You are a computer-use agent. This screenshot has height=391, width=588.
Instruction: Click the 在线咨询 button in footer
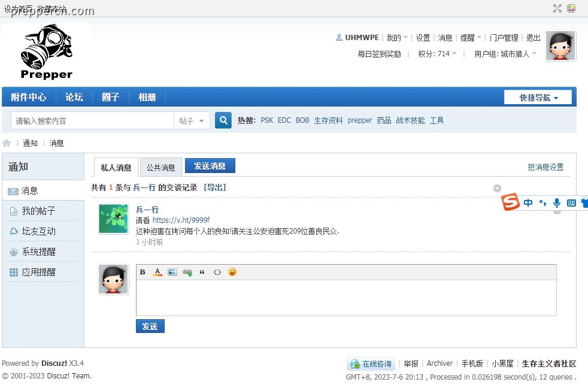click(x=371, y=363)
